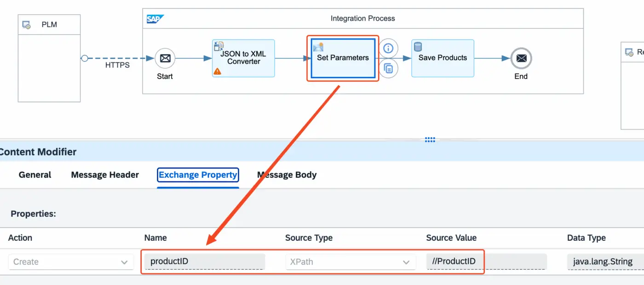Click the SAP logo in Integration Process
Viewport: 644px width, 285px height.
155,19
